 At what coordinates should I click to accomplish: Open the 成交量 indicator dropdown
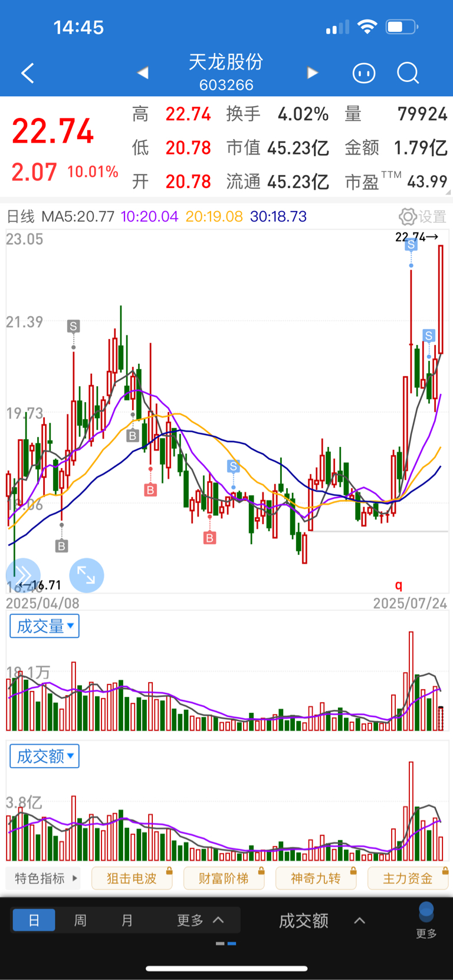44,626
